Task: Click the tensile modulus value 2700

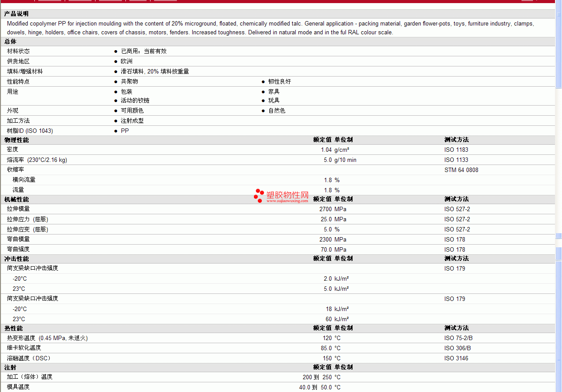Action: pos(326,209)
